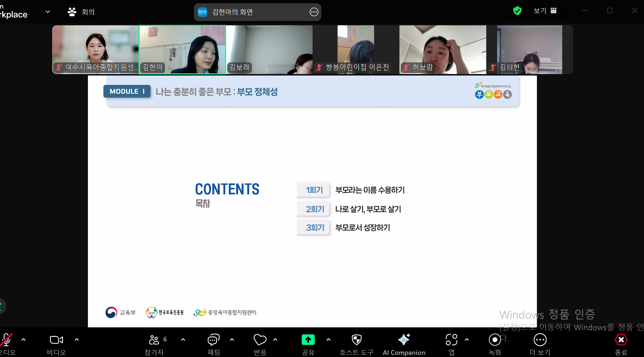Unmute the microphone audio
This screenshot has height=357, width=644.
click(x=6, y=340)
